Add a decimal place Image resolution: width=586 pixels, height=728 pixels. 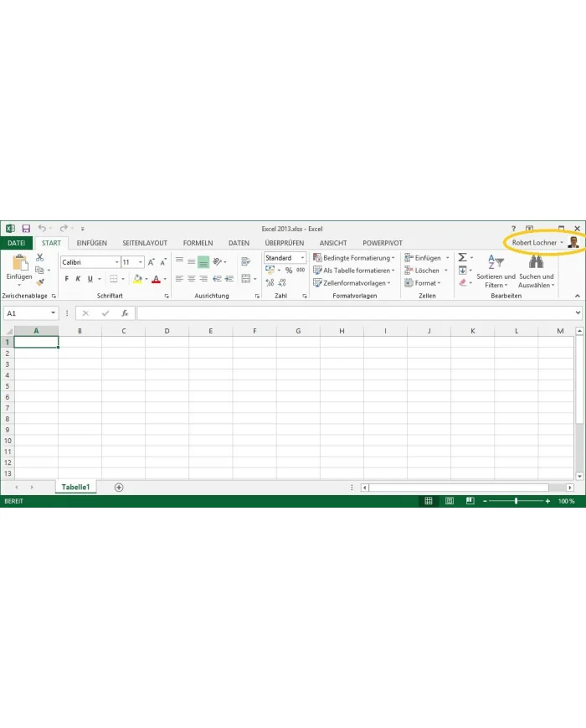tap(270, 282)
